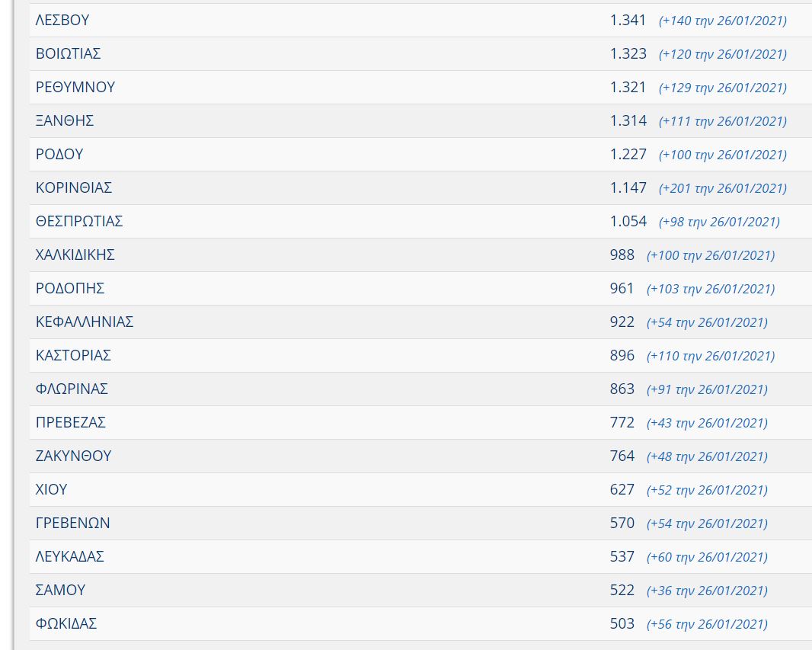Click the ΛΕΣΒΟΥ region name
Image resolution: width=812 pixels, height=650 pixels.
click(62, 21)
